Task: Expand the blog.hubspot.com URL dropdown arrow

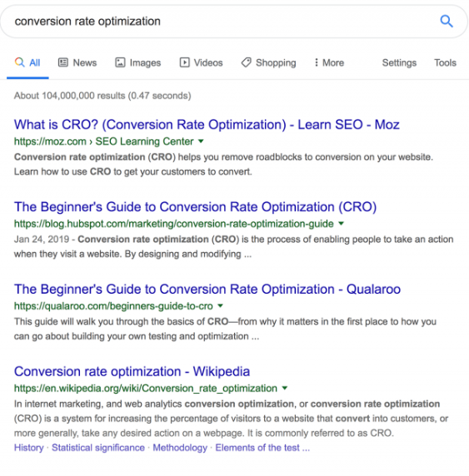Action: [342, 223]
